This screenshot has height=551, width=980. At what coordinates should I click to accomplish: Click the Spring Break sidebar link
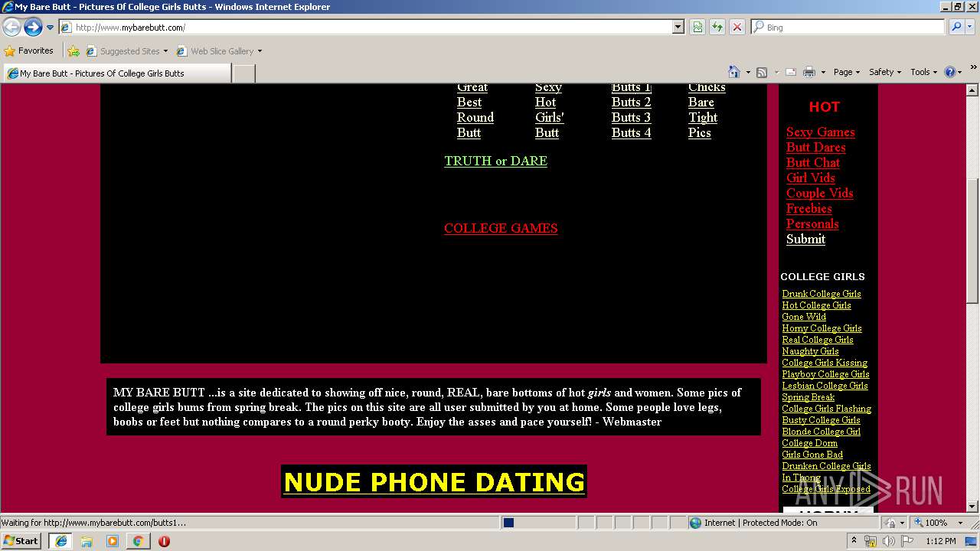pyautogui.click(x=808, y=397)
